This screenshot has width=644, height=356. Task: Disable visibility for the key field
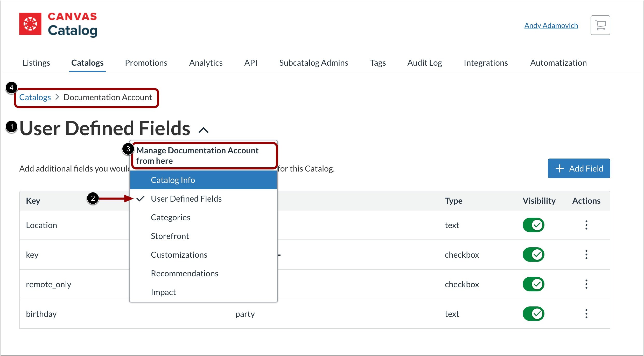[533, 255]
